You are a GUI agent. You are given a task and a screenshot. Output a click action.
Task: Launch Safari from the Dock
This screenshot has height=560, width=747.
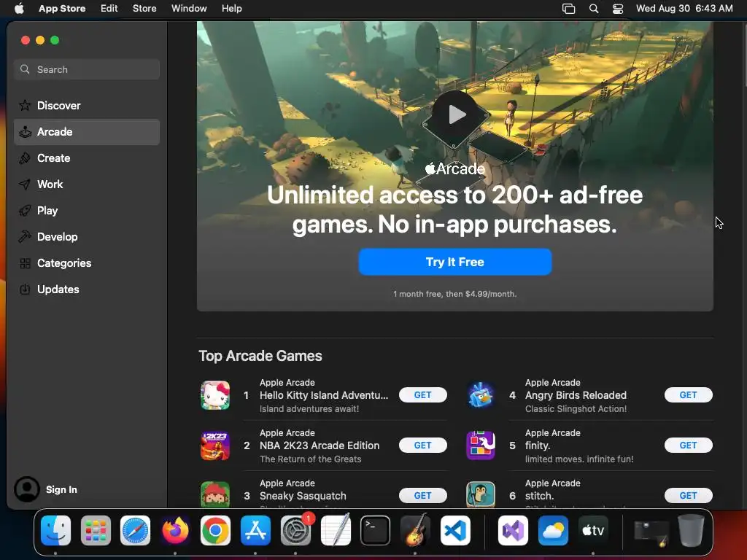135,531
